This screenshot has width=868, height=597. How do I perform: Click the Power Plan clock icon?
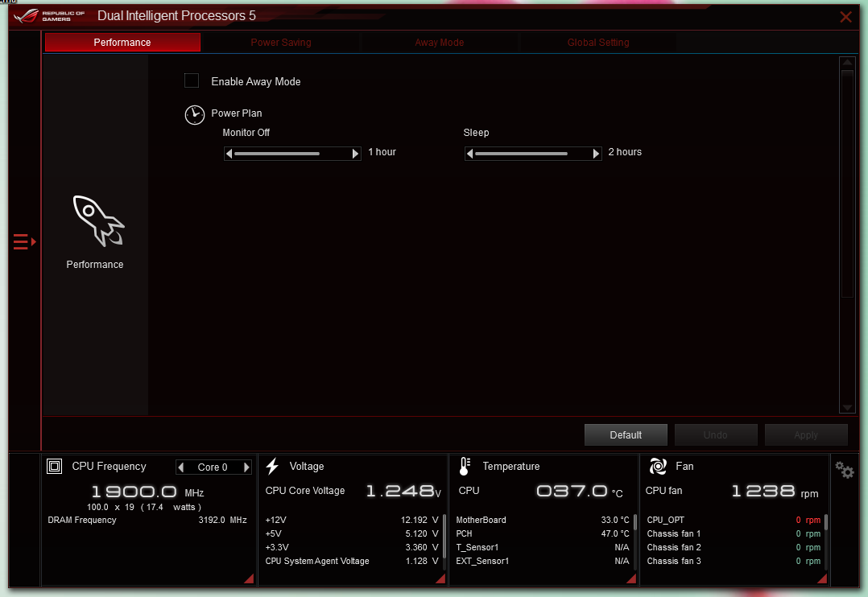point(194,115)
